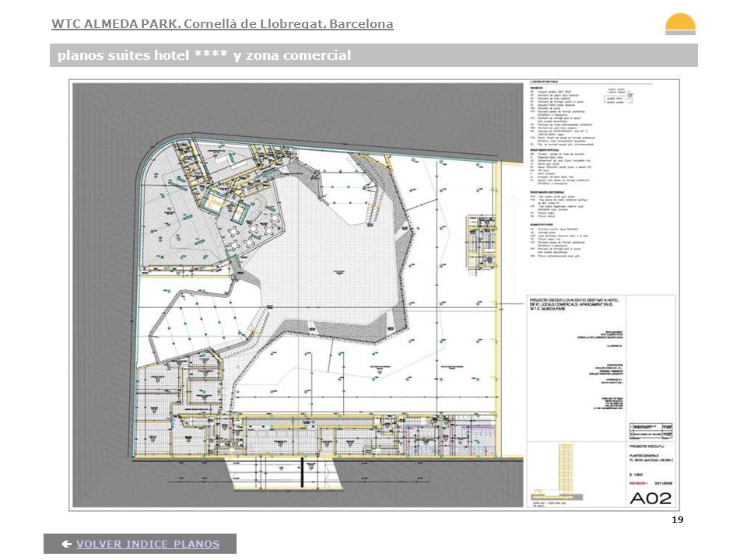Click the A02 sheet label
This screenshot has height=560, width=747.
[651, 499]
